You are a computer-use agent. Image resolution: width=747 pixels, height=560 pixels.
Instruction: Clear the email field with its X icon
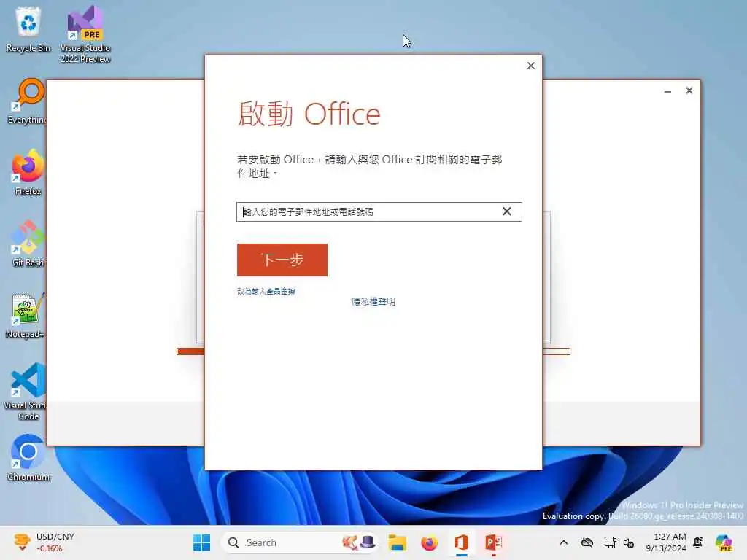click(506, 211)
